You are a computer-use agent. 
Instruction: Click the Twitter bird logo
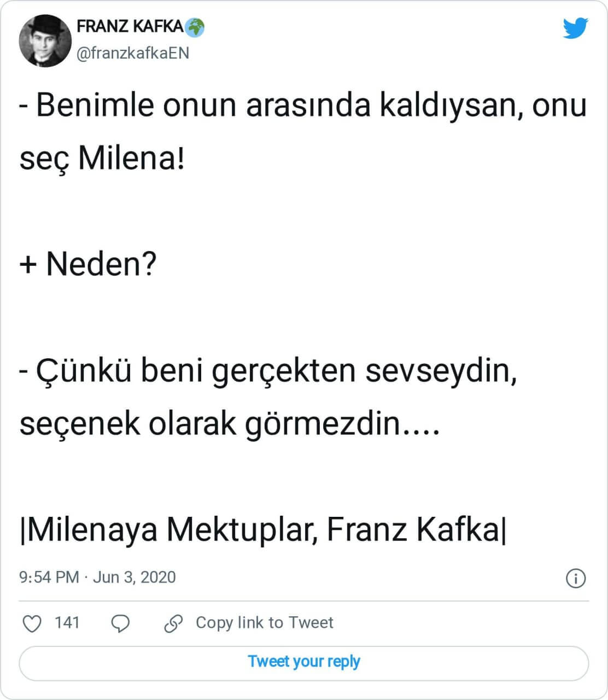(x=575, y=28)
